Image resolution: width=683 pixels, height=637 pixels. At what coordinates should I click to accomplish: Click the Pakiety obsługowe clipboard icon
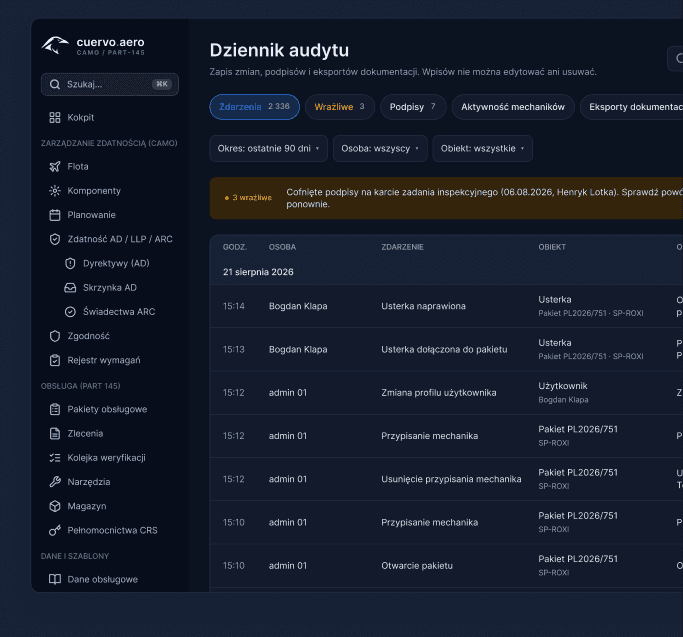(x=55, y=409)
